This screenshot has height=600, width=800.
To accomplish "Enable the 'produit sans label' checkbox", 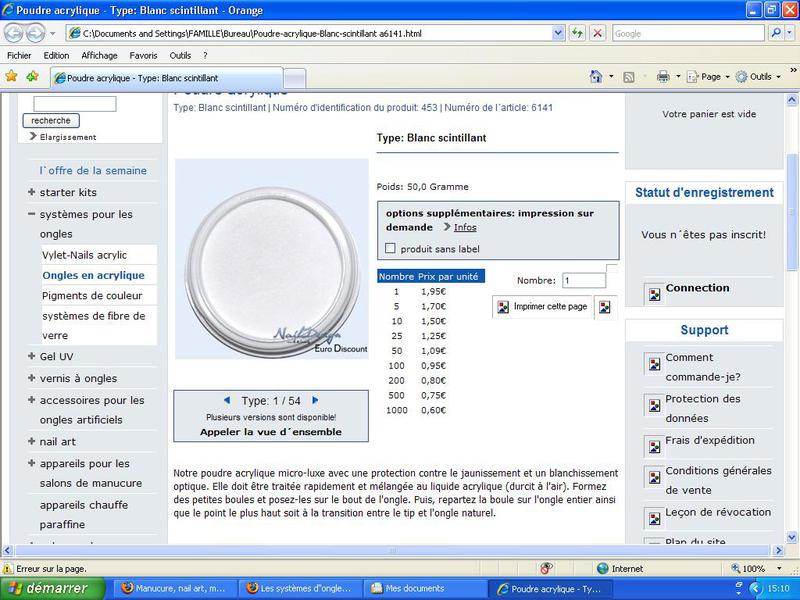I will [391, 249].
